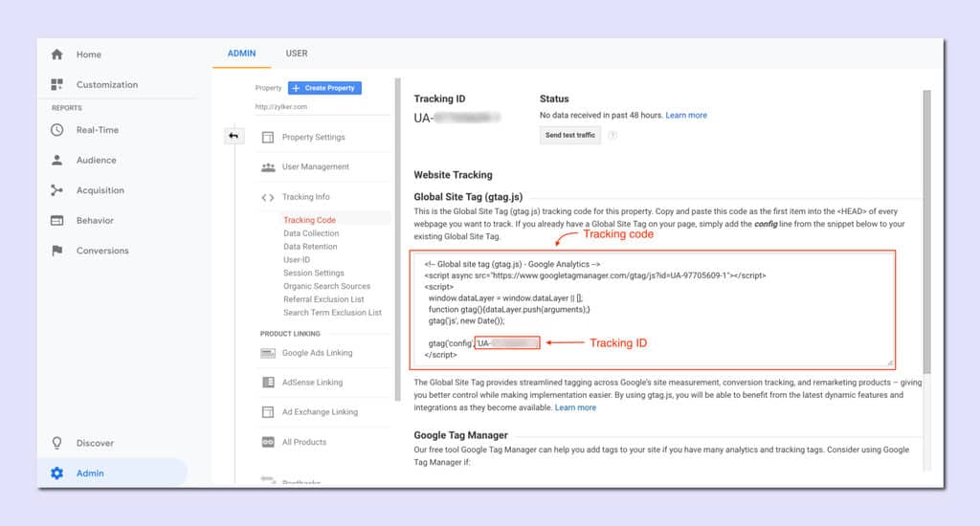Screen dimensions: 980x526
Task: Open Home in the left sidebar
Action: click(x=89, y=55)
